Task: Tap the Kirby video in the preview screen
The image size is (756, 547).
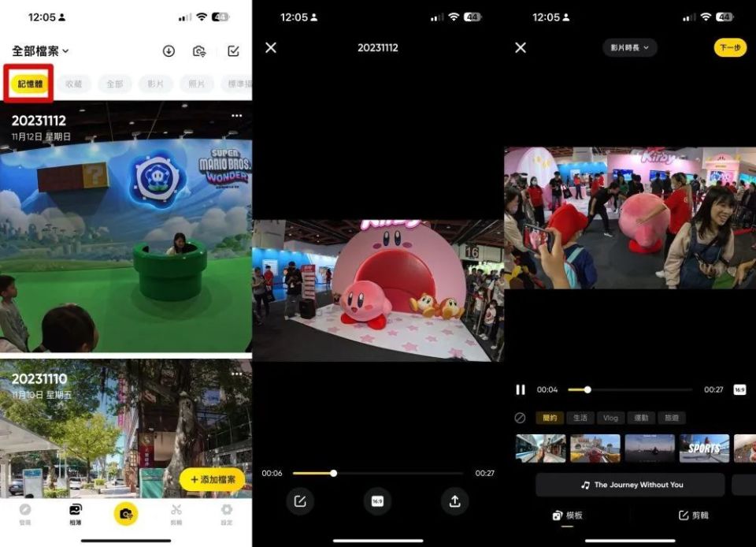Action: (378, 291)
